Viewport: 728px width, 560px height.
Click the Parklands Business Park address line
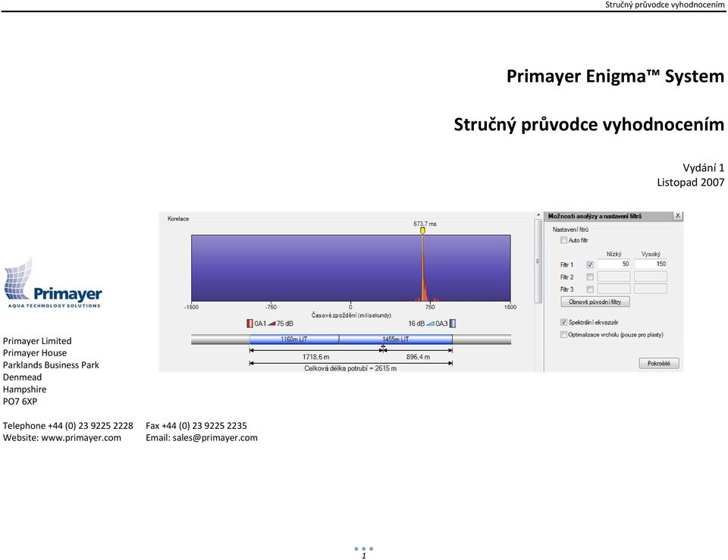click(51, 365)
